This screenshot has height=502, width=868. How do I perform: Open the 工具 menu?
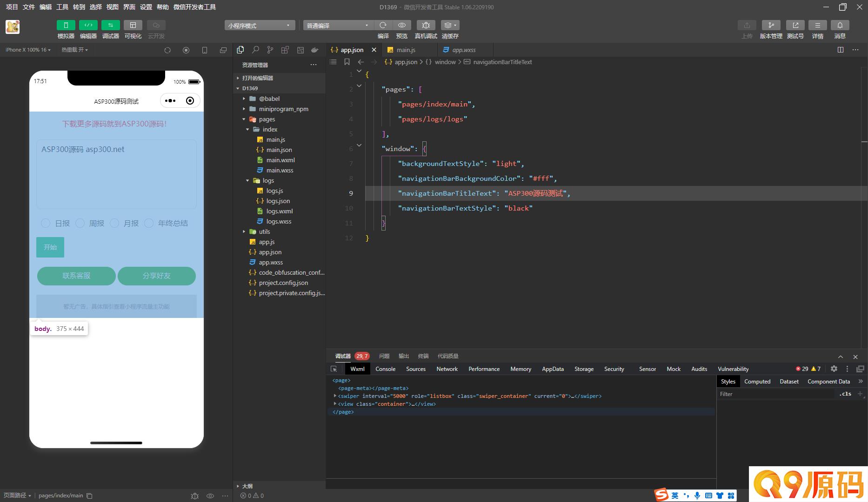click(62, 7)
